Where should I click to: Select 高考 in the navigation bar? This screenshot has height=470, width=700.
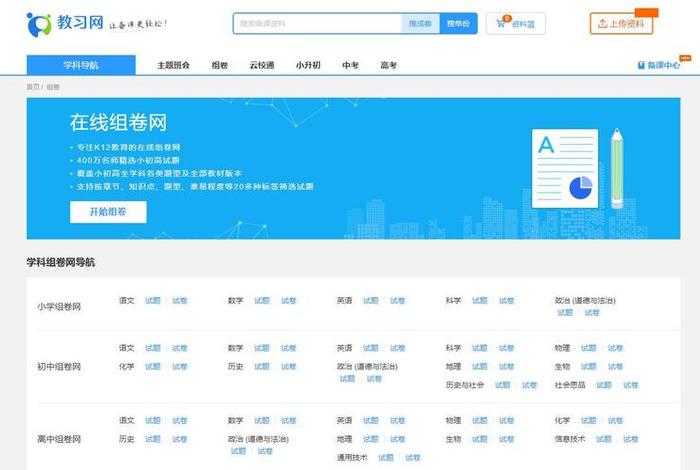click(388, 65)
